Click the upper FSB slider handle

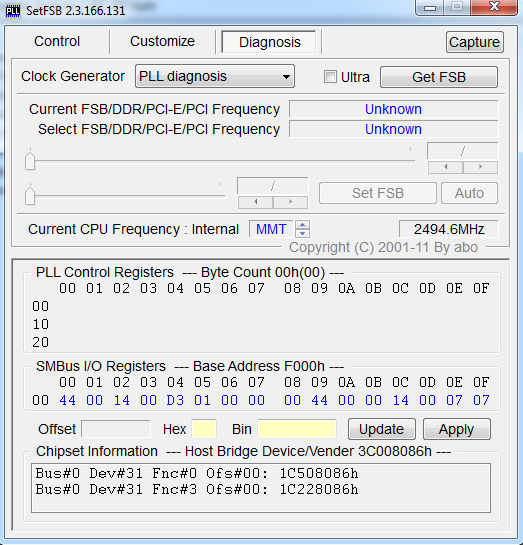tap(30, 161)
